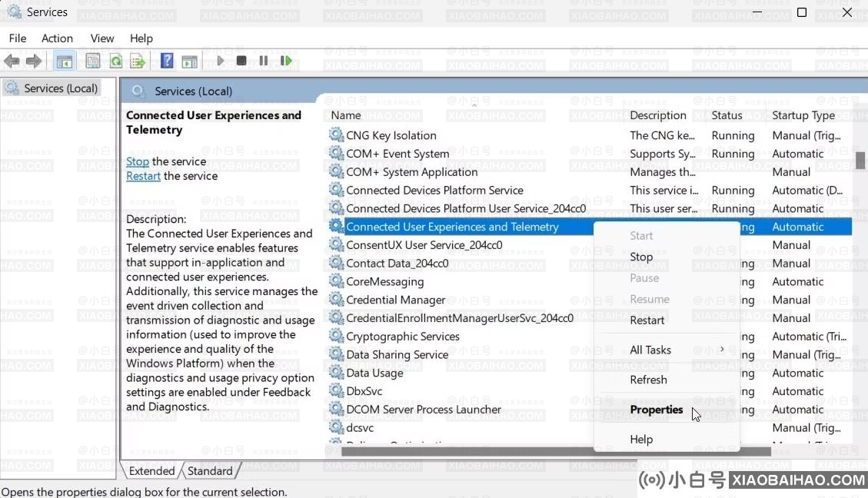Click the gear icon of Credential Manager
The height and width of the screenshot is (498, 868).
tap(336, 299)
